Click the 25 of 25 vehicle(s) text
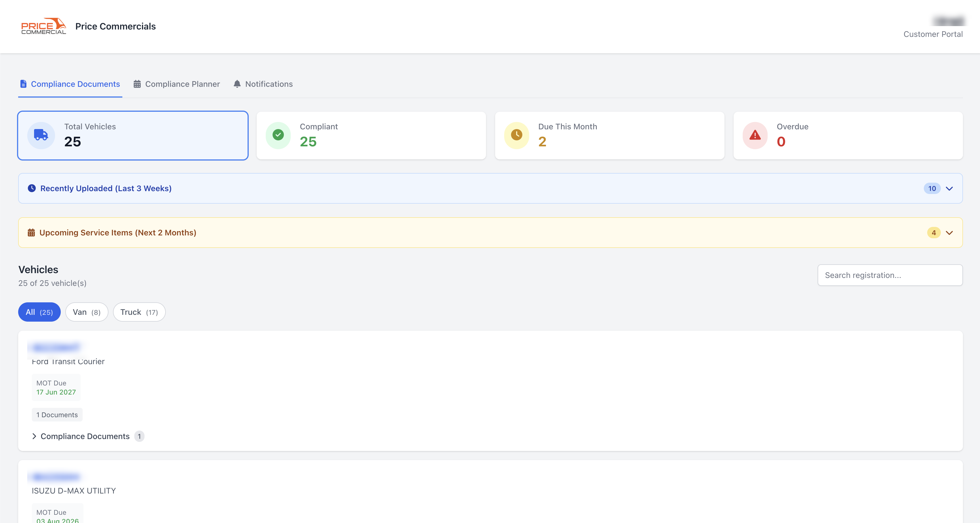Screen dimensions: 980x523 point(53,283)
